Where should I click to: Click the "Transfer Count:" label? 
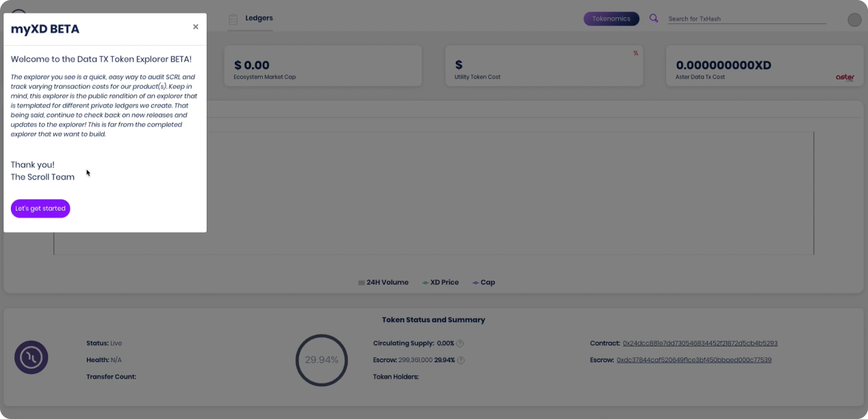tap(112, 377)
